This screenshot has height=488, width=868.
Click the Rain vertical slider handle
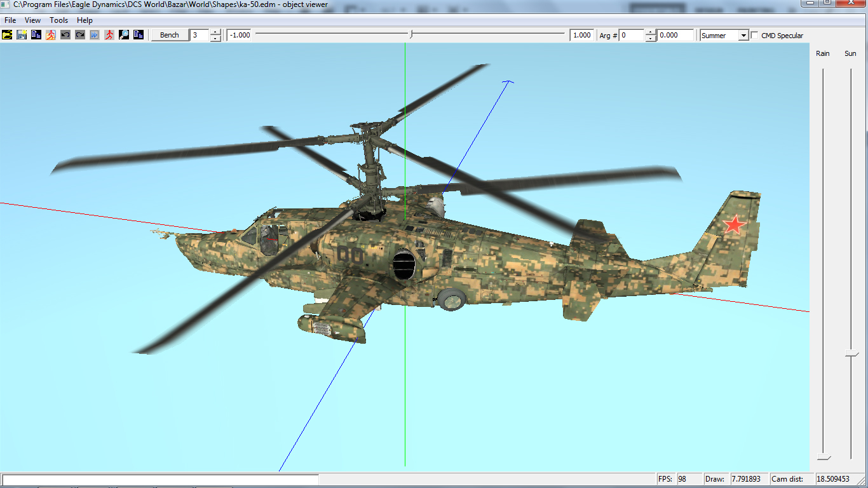point(824,457)
